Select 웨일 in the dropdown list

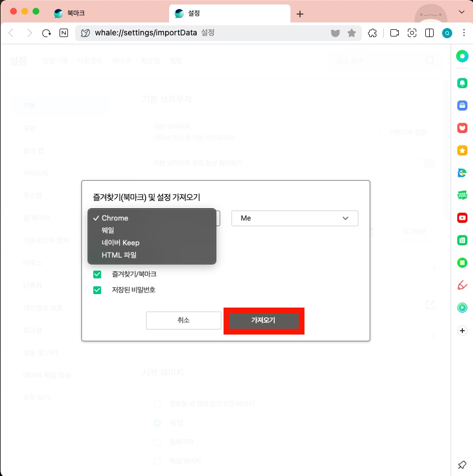[152, 230]
